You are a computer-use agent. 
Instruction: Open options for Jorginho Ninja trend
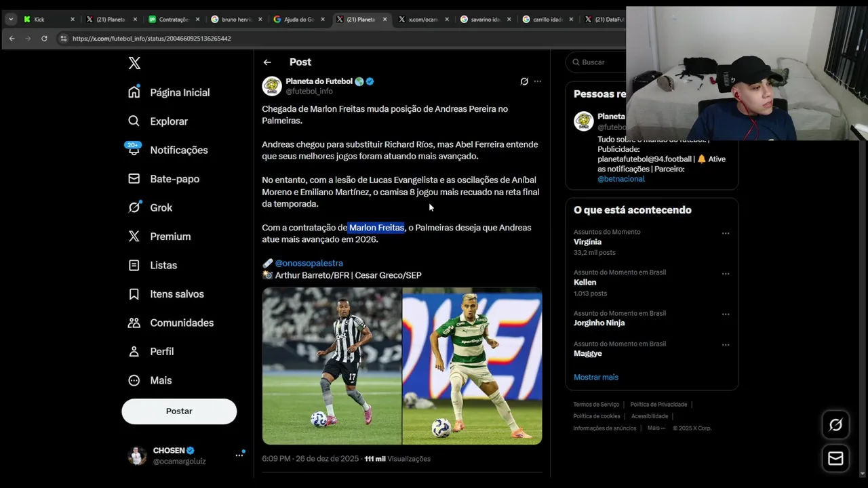(726, 314)
